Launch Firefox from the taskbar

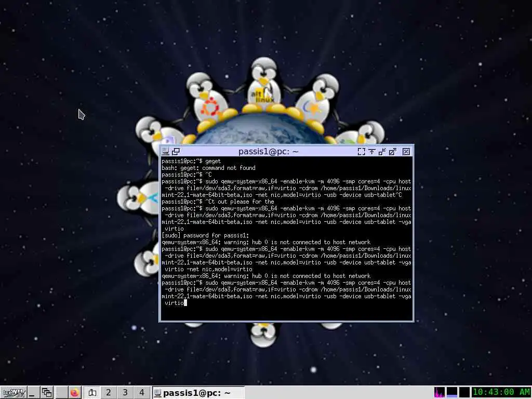(x=75, y=393)
